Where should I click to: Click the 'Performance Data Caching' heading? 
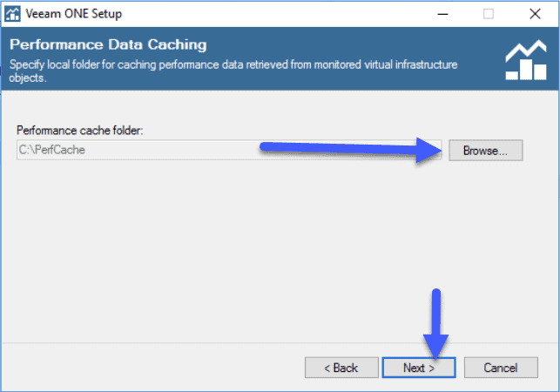click(x=108, y=44)
